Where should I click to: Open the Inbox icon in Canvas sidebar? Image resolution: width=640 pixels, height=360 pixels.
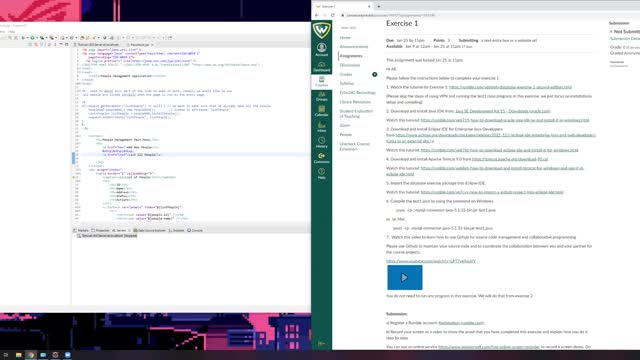tap(322, 126)
